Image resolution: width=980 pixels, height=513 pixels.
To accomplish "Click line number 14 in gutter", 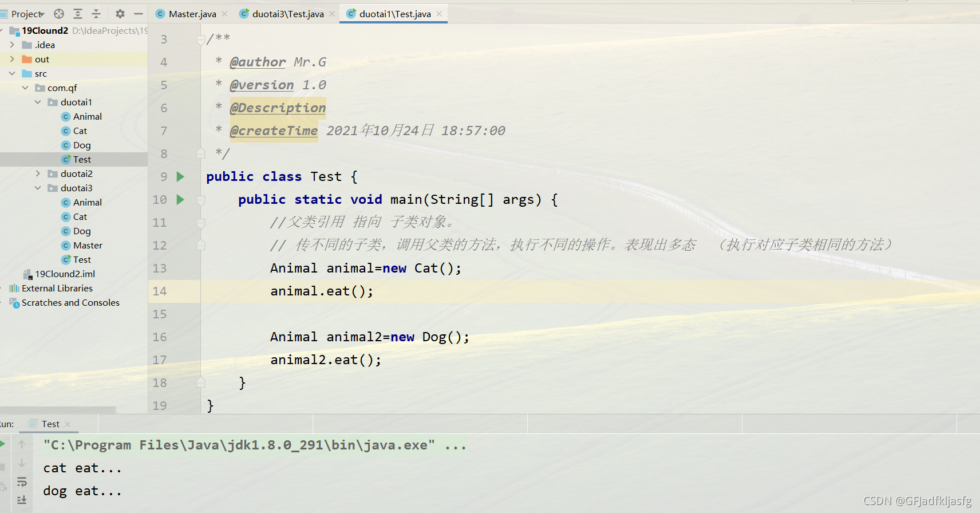I will [160, 291].
